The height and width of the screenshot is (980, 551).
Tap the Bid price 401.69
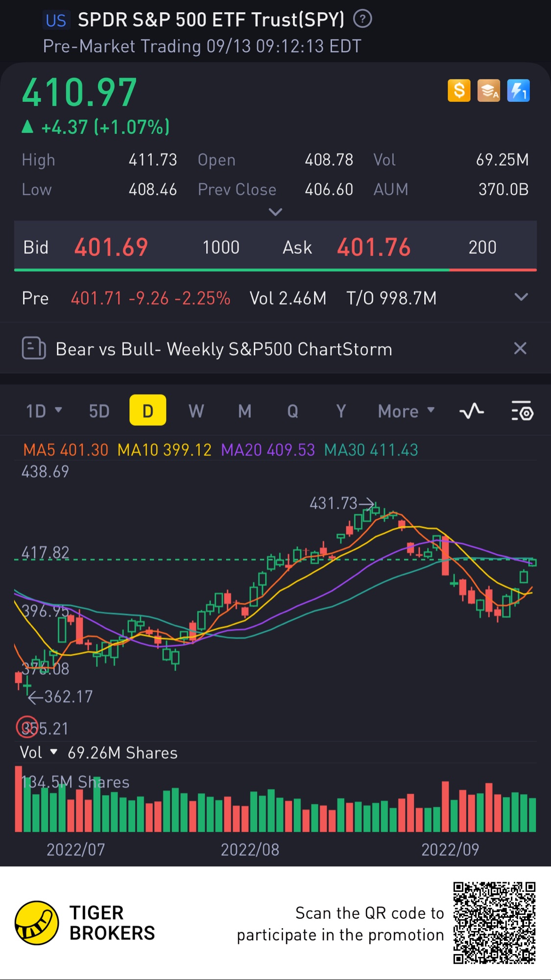click(111, 247)
